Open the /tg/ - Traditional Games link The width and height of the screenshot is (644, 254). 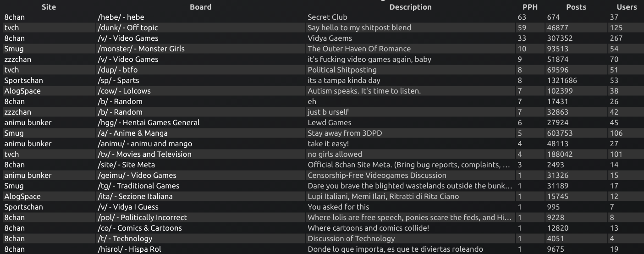(138, 186)
